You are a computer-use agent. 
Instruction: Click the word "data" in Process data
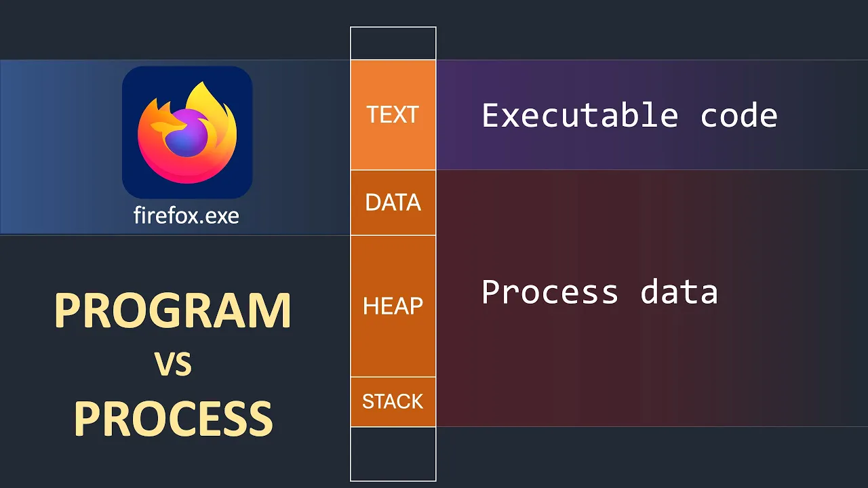(x=679, y=292)
